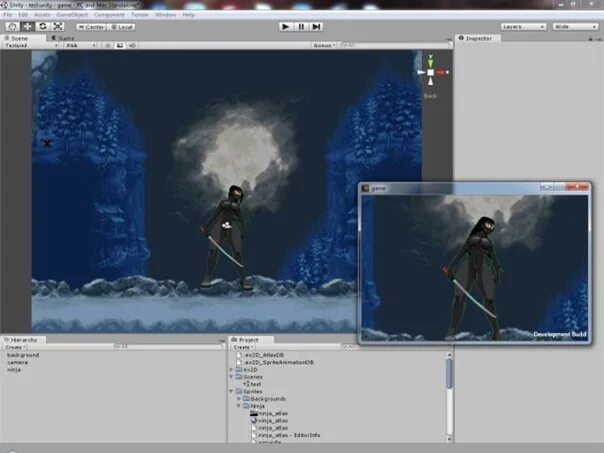Select the ninja_atlas material asset with sphere icon
Screen dimensions: 604x453
tap(269, 421)
